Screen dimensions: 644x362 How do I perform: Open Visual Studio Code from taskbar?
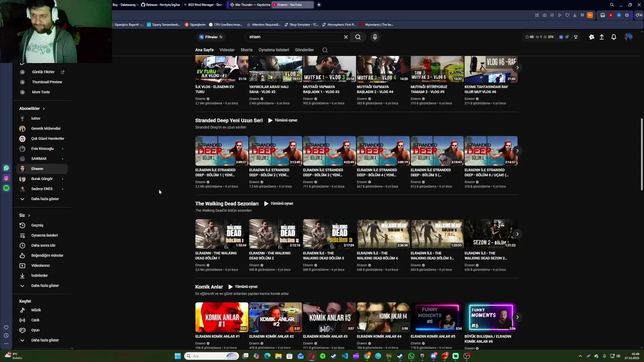pos(345,356)
